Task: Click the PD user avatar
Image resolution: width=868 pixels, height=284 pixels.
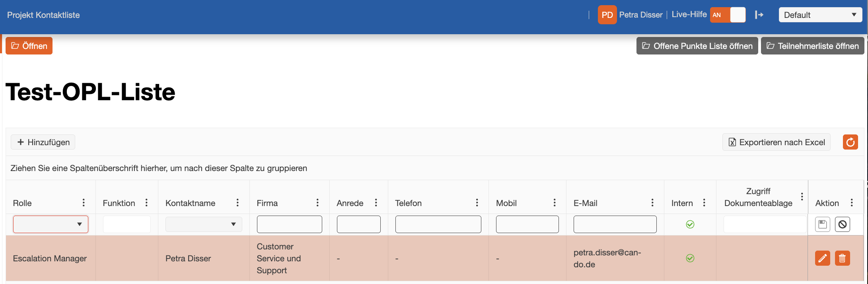Action: click(x=607, y=15)
